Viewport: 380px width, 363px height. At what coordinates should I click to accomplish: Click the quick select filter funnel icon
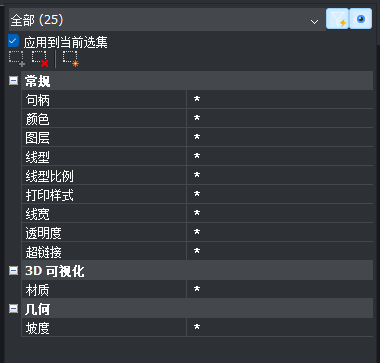(337, 19)
